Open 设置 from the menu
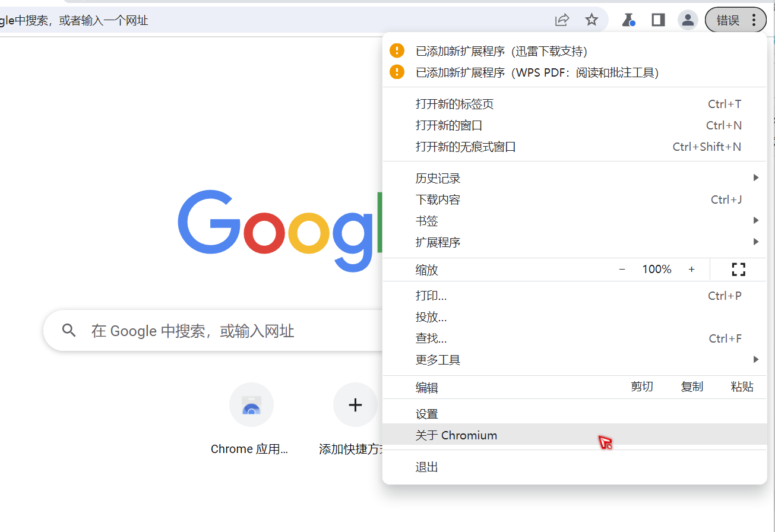Viewport: 775px width, 532px height. pyautogui.click(x=575, y=414)
